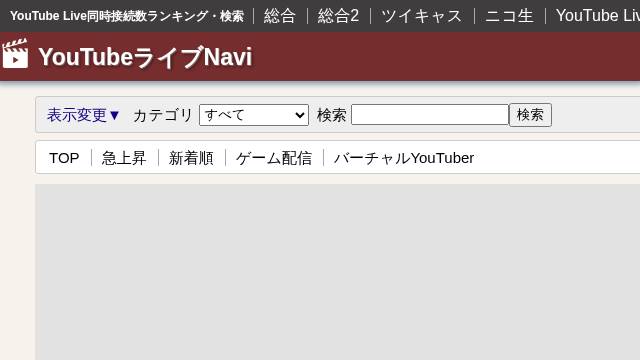
Task: Open the ニコ生 link
Action: [509, 16]
